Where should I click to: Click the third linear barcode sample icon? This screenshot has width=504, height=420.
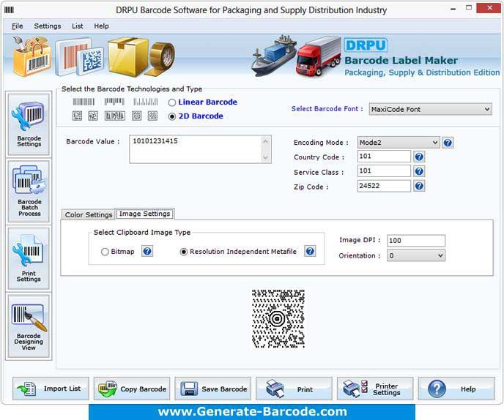point(146,102)
